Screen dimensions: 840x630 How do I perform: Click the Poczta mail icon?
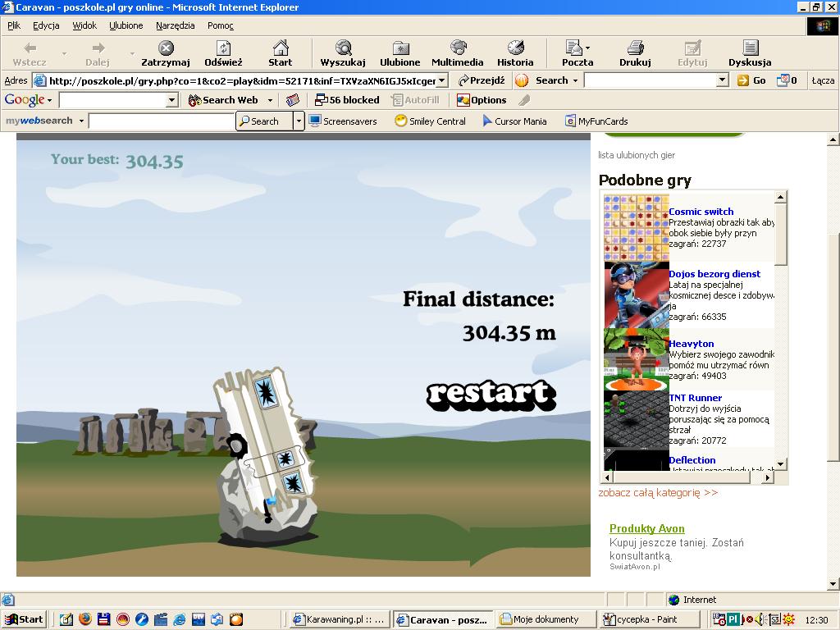(x=573, y=48)
